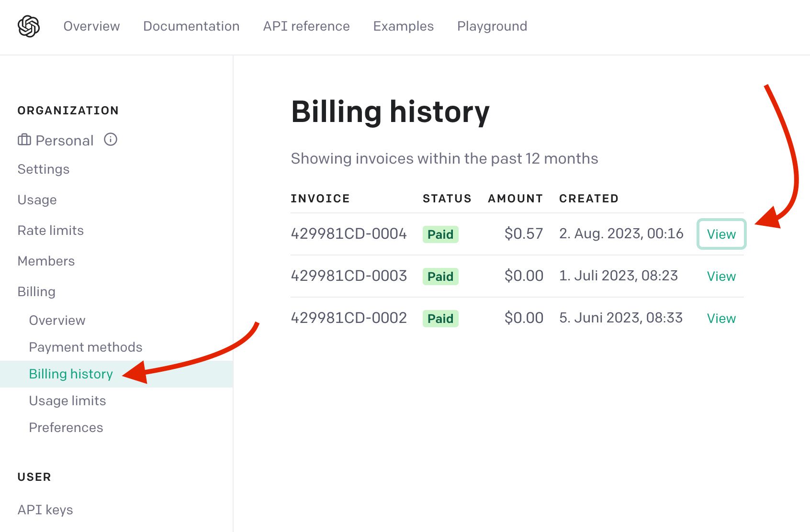810x532 pixels.
Task: View invoice 429981CD-0004
Action: (721, 234)
